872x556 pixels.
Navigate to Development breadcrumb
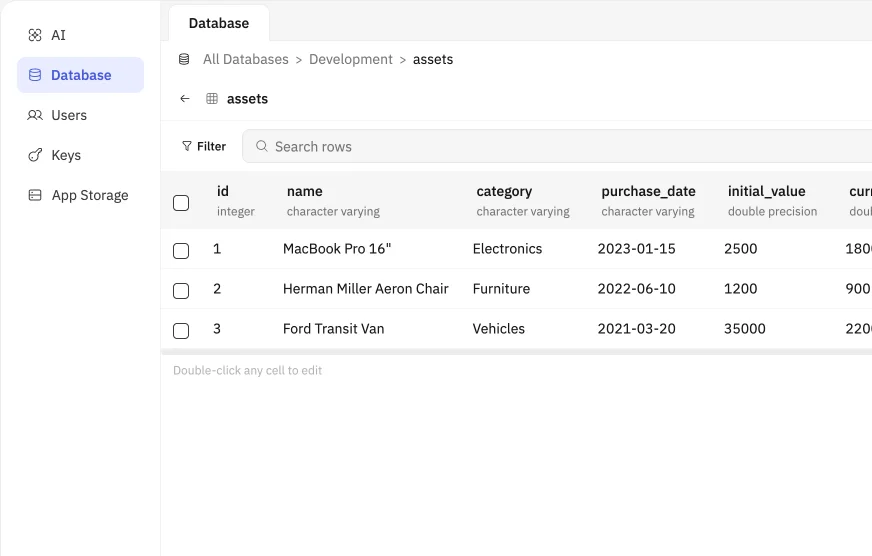[x=351, y=59]
